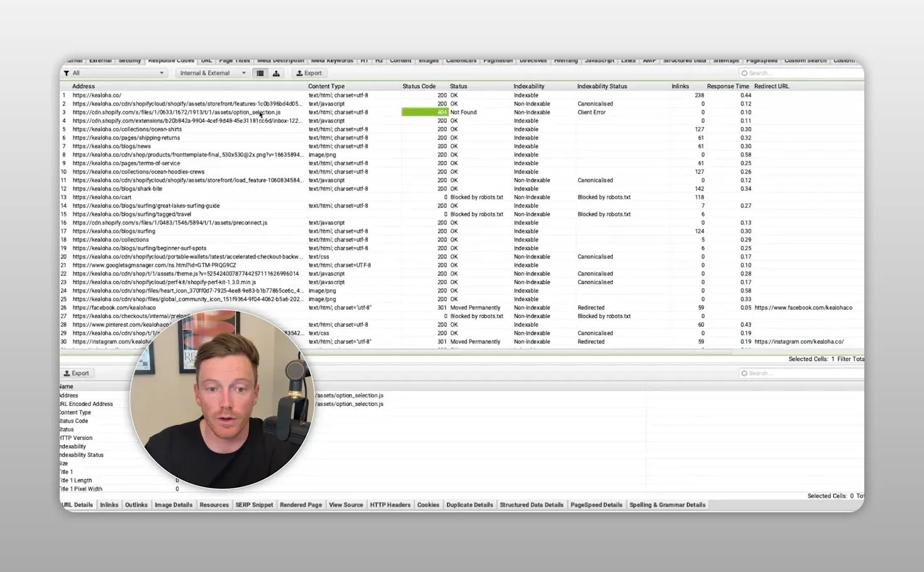Viewport: 924px width, 572px height.
Task: Open the Custom Search tab
Action: tap(805, 61)
